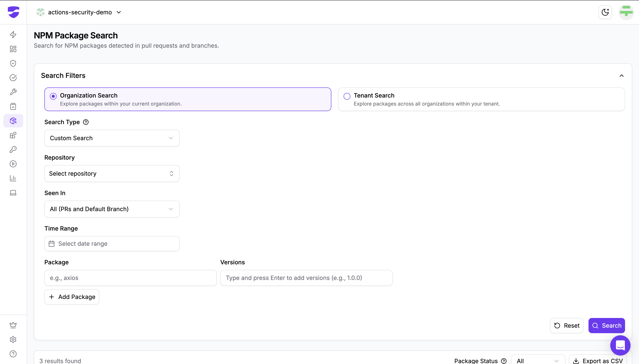Open the Search Type dropdown
The image size is (639, 364).
tap(112, 138)
